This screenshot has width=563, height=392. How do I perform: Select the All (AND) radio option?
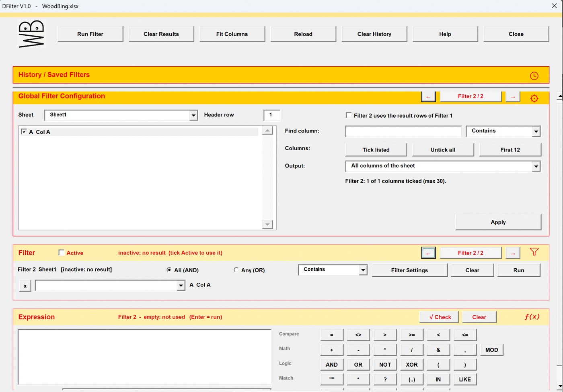point(169,270)
